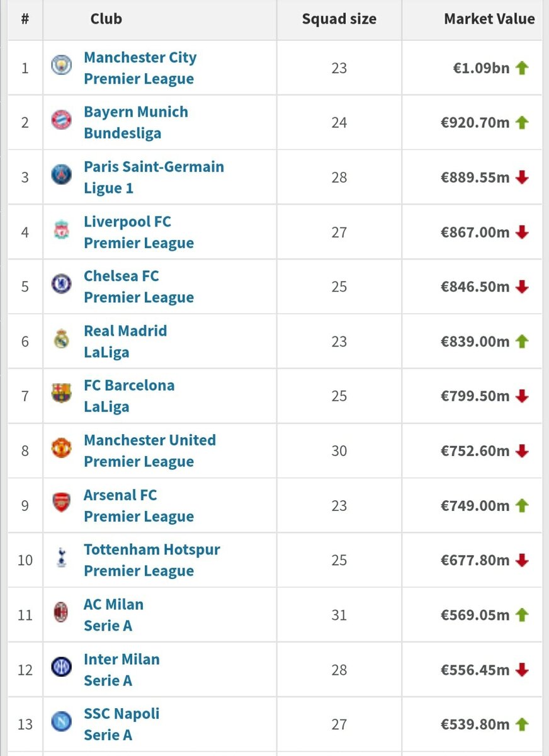Sort by the Club column header
549x756 pixels.
[106, 19]
